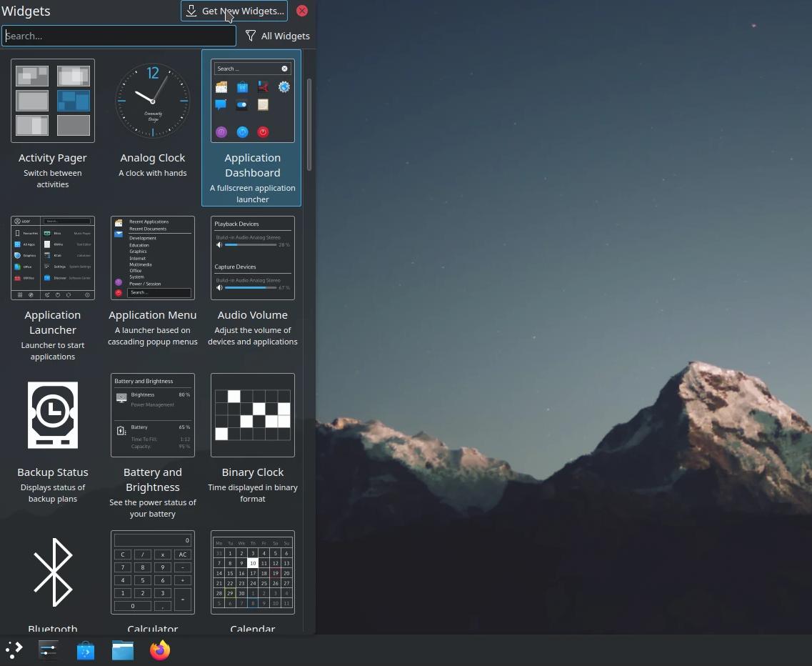The height and width of the screenshot is (666, 812).
Task: Open the All Widgets filter dropdown
Action: pyautogui.click(x=277, y=36)
